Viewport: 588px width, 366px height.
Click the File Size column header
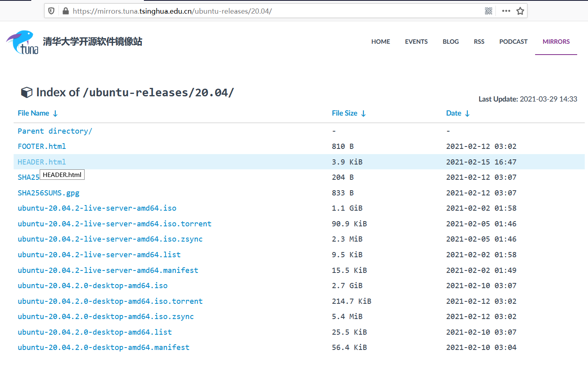344,113
